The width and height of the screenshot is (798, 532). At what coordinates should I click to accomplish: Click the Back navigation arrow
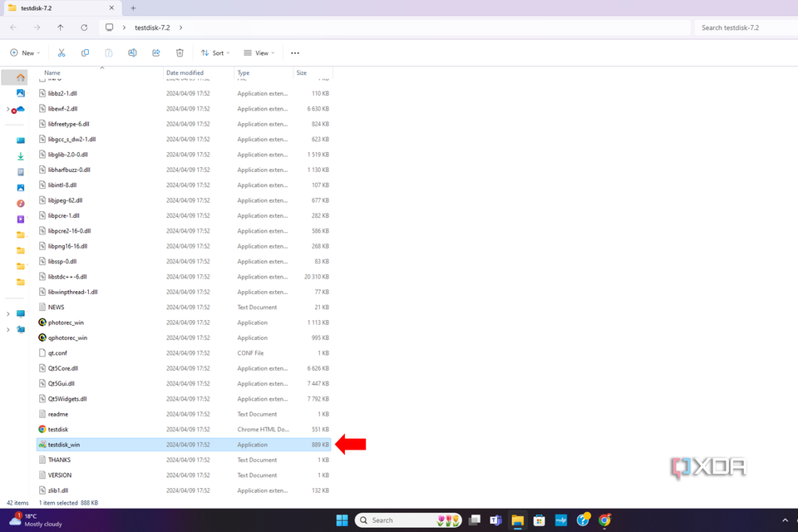pos(13,27)
